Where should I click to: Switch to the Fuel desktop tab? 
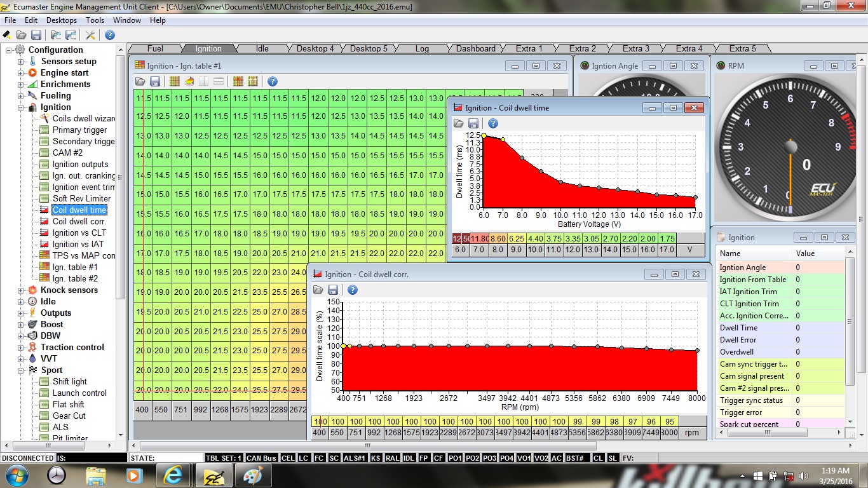(x=155, y=48)
